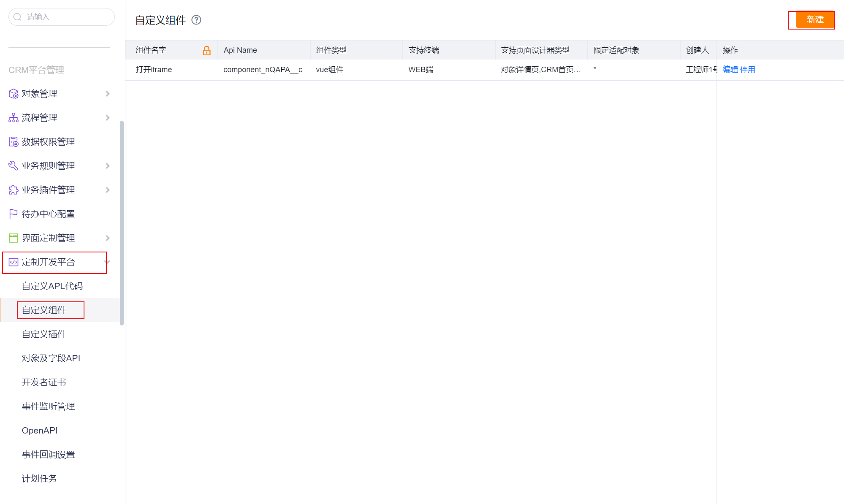Click 停用 link for 打开iframe

748,70
